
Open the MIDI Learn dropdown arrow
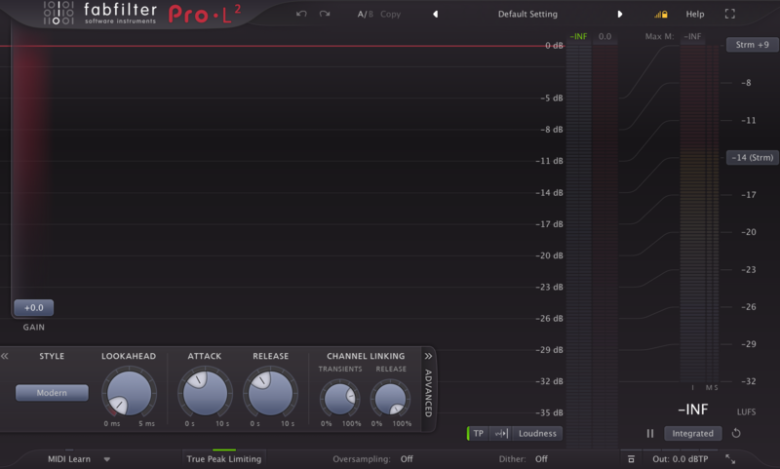click(107, 459)
